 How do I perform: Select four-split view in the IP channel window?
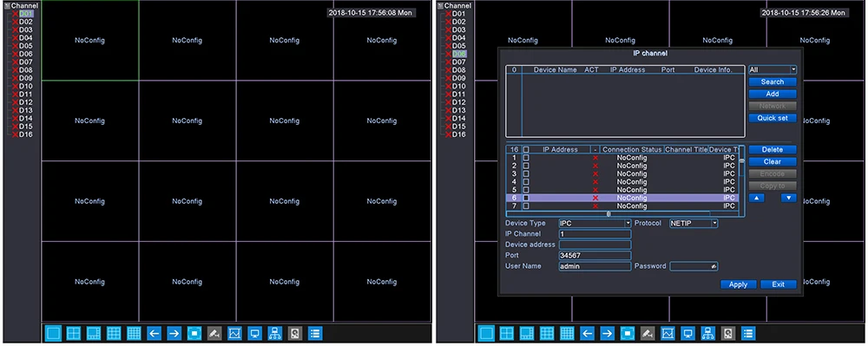pos(507,333)
